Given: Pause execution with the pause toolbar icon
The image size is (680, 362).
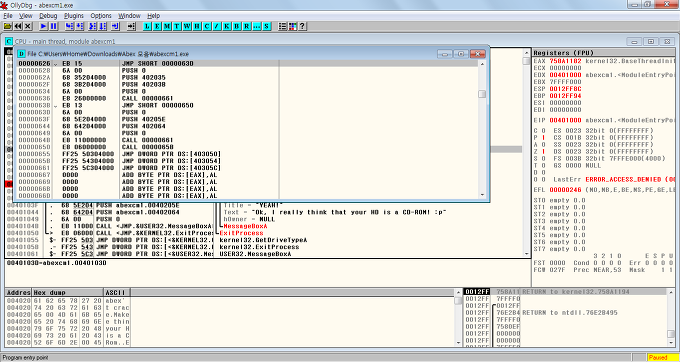Looking at the screenshot, I should (54, 26).
